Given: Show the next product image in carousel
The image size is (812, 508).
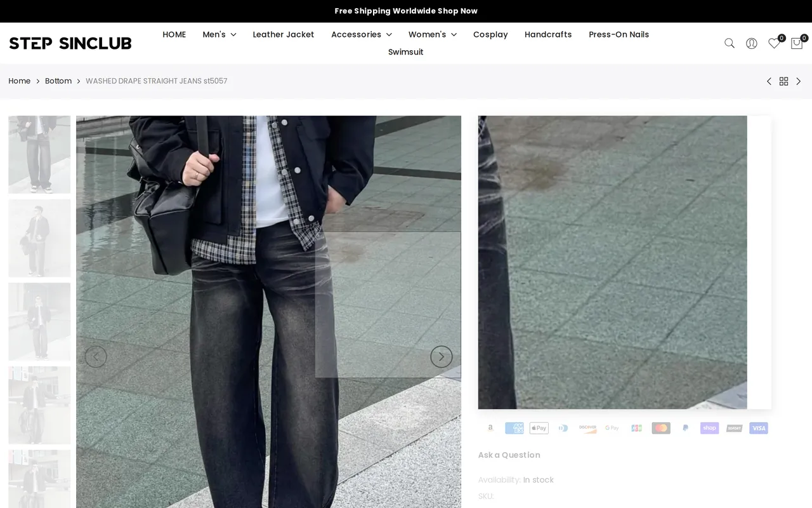Looking at the screenshot, I should pyautogui.click(x=442, y=357).
